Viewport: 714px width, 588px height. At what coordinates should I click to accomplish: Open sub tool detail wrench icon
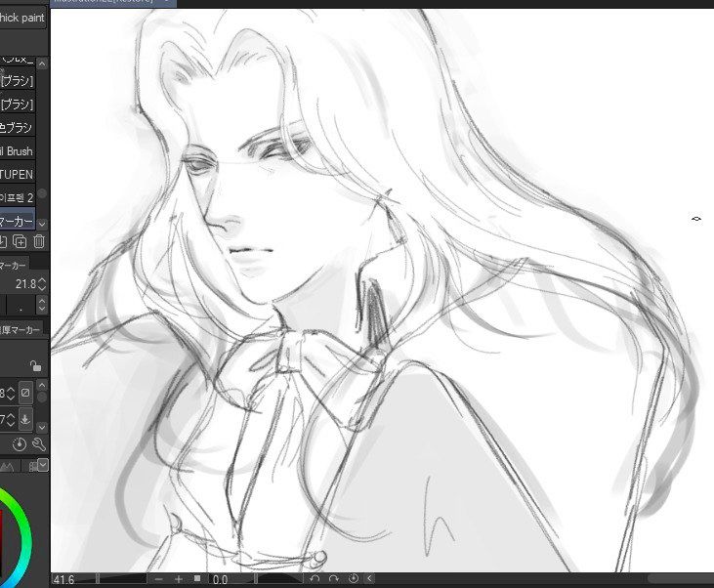(x=38, y=444)
